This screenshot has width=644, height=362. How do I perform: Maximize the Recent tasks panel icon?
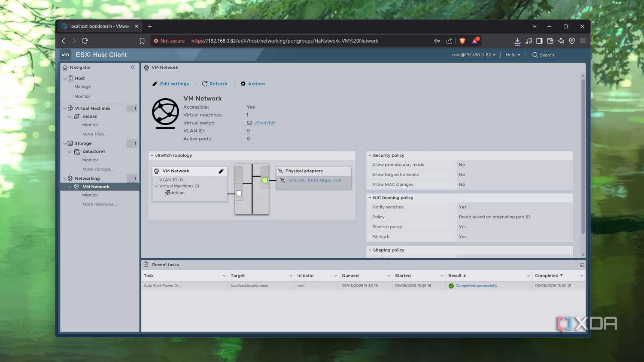[582, 265]
